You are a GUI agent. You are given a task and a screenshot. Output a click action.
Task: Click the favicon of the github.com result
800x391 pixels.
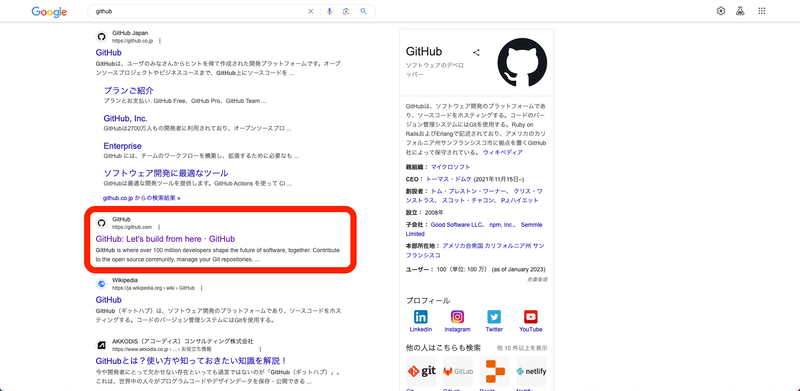101,223
